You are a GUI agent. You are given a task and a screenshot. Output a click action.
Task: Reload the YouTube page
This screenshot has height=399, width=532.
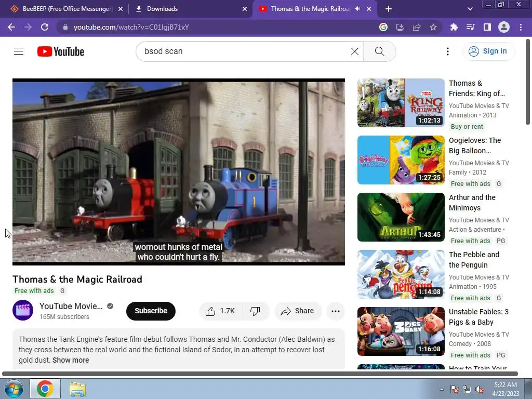pyautogui.click(x=45, y=27)
